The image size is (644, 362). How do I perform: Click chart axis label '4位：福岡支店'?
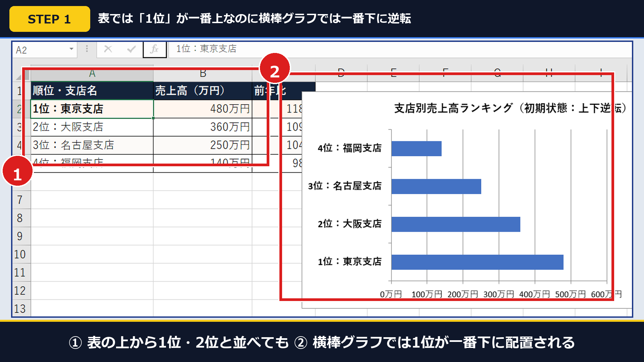(350, 148)
